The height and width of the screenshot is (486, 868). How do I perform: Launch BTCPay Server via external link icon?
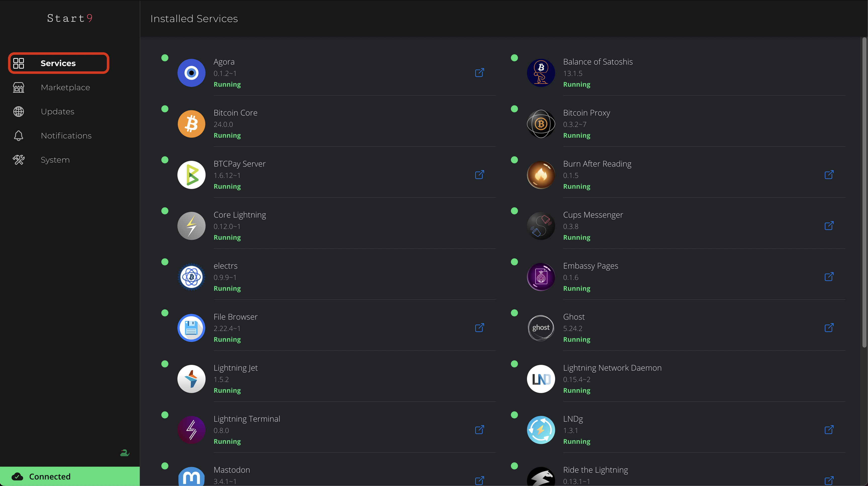(x=479, y=175)
